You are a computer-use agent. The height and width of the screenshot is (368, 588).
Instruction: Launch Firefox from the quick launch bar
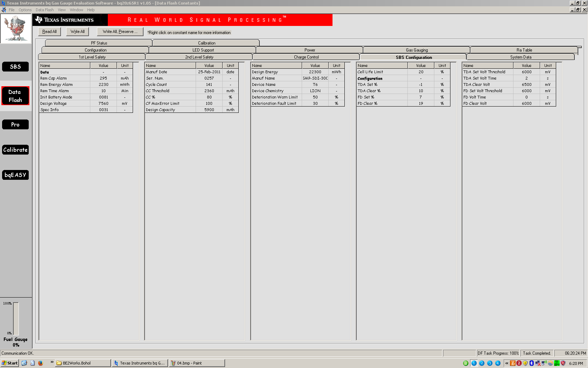[x=41, y=363]
